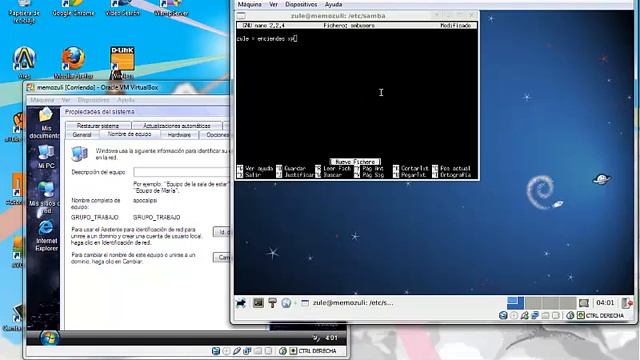Click mouse integration icon in memozuli status bar

(x=282, y=351)
